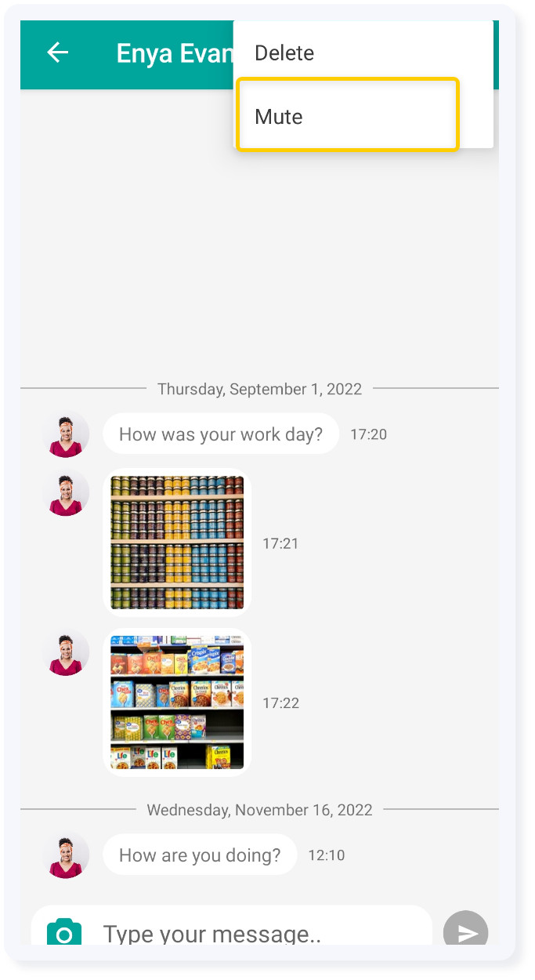This screenshot has width=535, height=980.
Task: Tap avatar next to the canned jars photo
Action: [x=66, y=493]
